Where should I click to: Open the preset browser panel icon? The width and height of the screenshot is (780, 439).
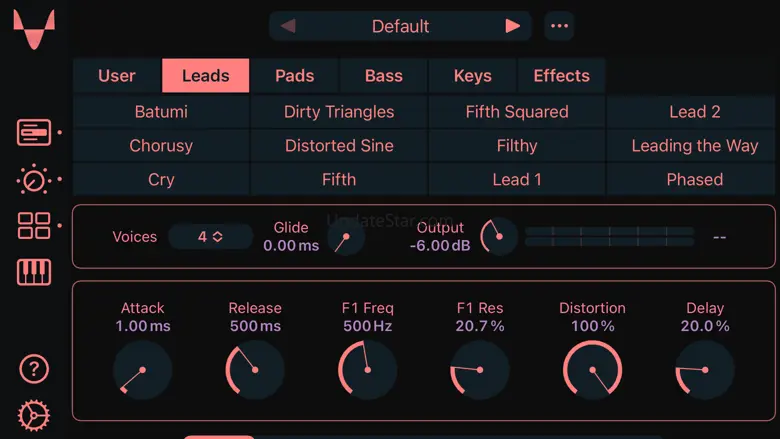click(33, 132)
